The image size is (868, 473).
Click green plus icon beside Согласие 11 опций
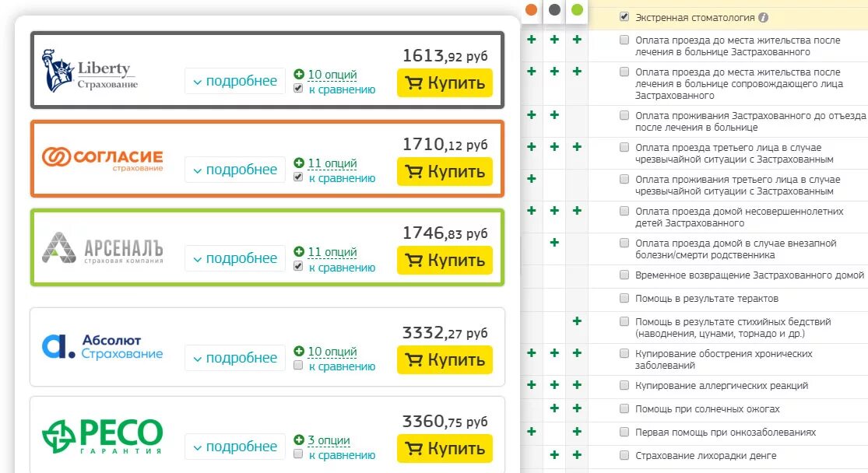tap(299, 163)
